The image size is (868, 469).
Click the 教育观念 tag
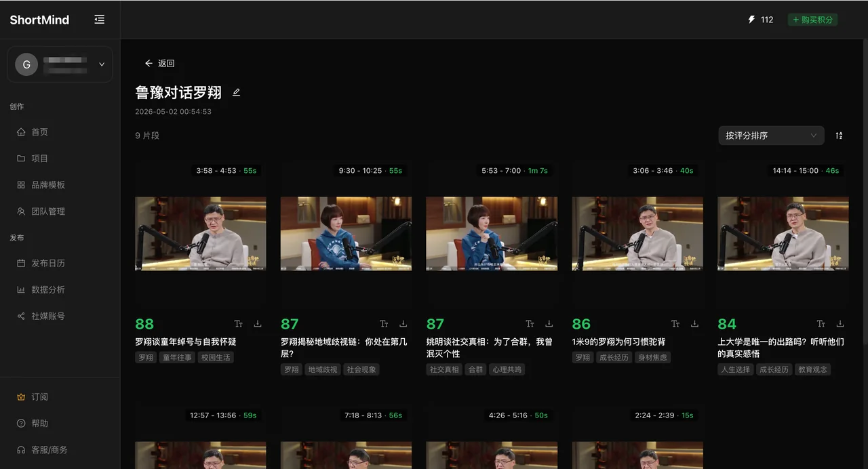pyautogui.click(x=812, y=369)
